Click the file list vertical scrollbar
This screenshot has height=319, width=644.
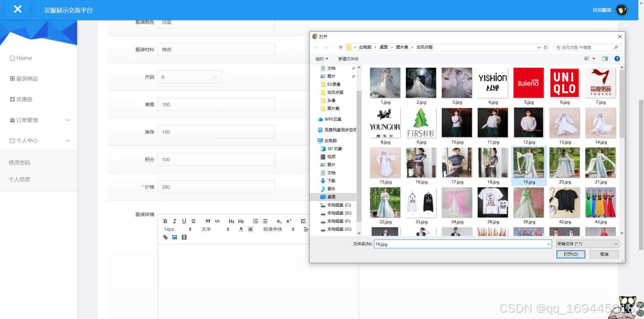pos(622,105)
